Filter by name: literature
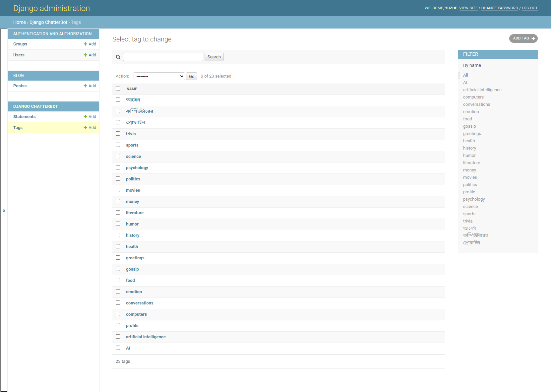This screenshot has height=392, width=551. [472, 163]
